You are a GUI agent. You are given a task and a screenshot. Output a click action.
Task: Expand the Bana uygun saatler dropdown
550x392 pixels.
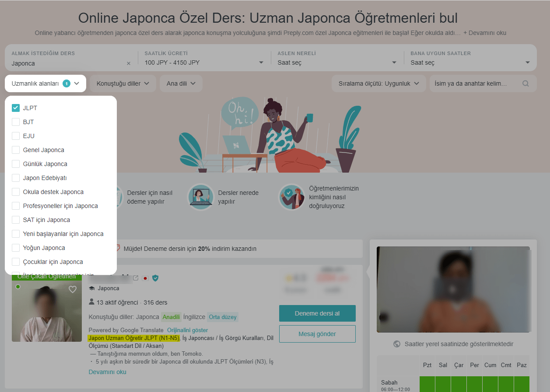[470, 58]
